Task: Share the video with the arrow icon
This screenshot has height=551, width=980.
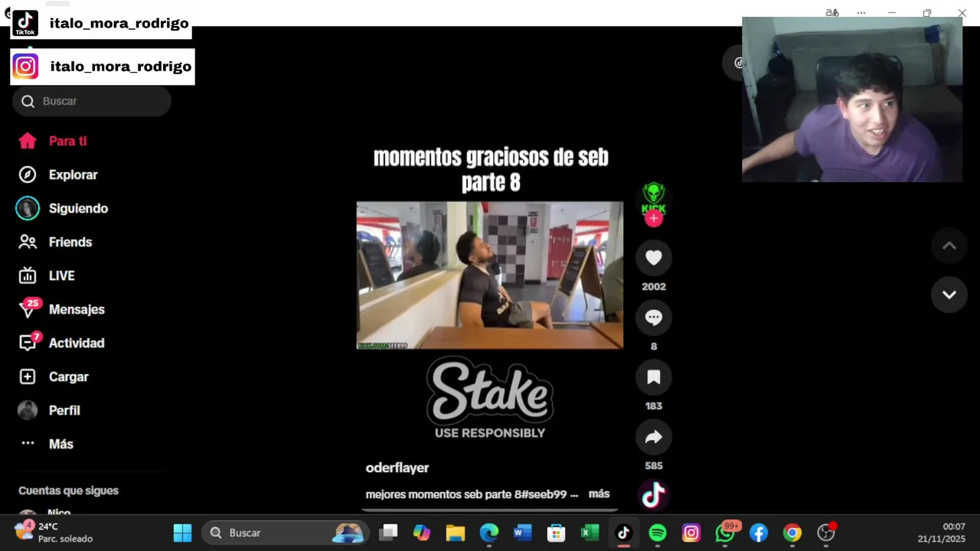Action: point(653,437)
